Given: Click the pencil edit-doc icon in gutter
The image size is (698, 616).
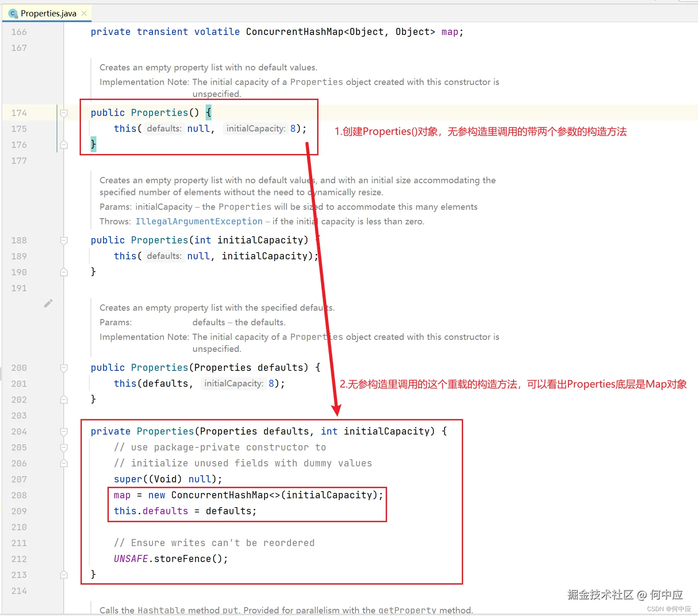Looking at the screenshot, I should (48, 303).
